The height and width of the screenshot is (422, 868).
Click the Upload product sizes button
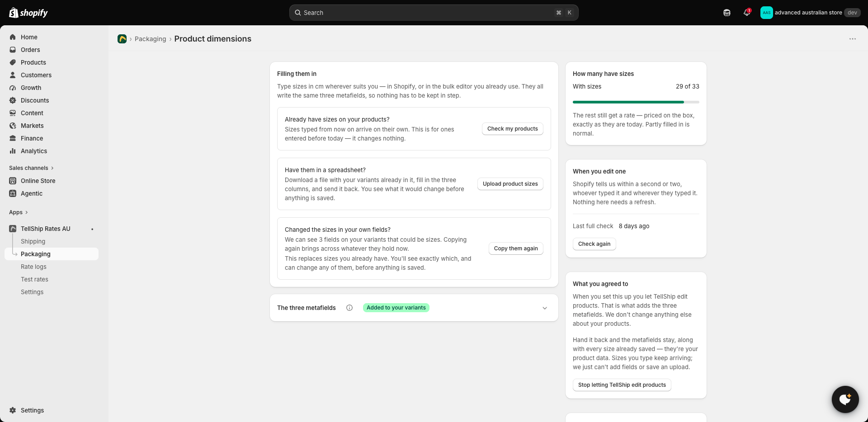510,184
